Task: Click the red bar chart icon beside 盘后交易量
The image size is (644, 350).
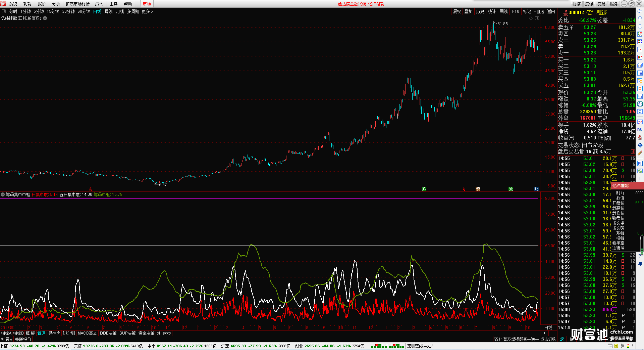Action: pyautogui.click(x=633, y=151)
